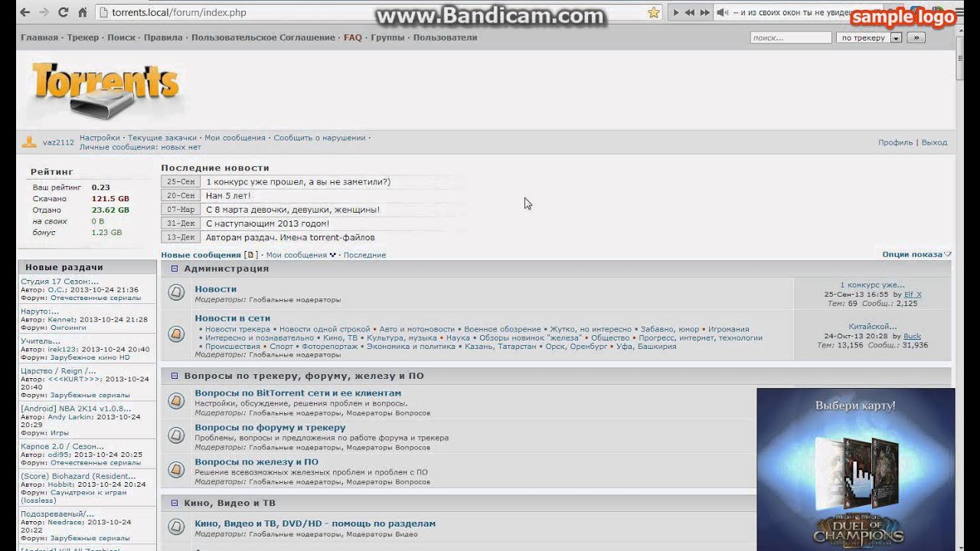Image resolution: width=980 pixels, height=551 pixels.
Task: Mute the audio player speaker icon
Action: click(x=722, y=12)
